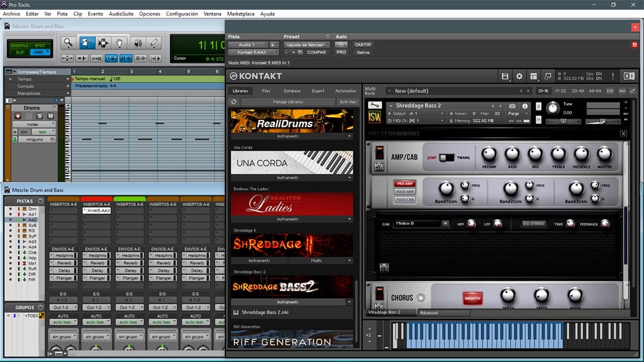Select the POST-CAB EQ position

coord(405,200)
